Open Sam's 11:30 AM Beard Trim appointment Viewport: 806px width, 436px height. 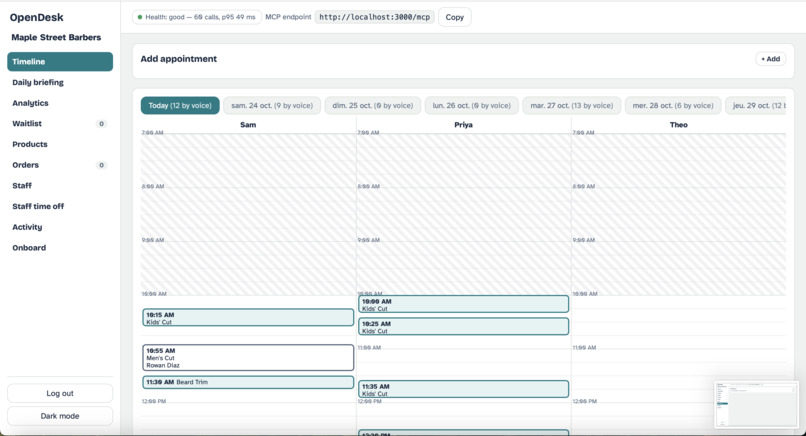(x=248, y=382)
